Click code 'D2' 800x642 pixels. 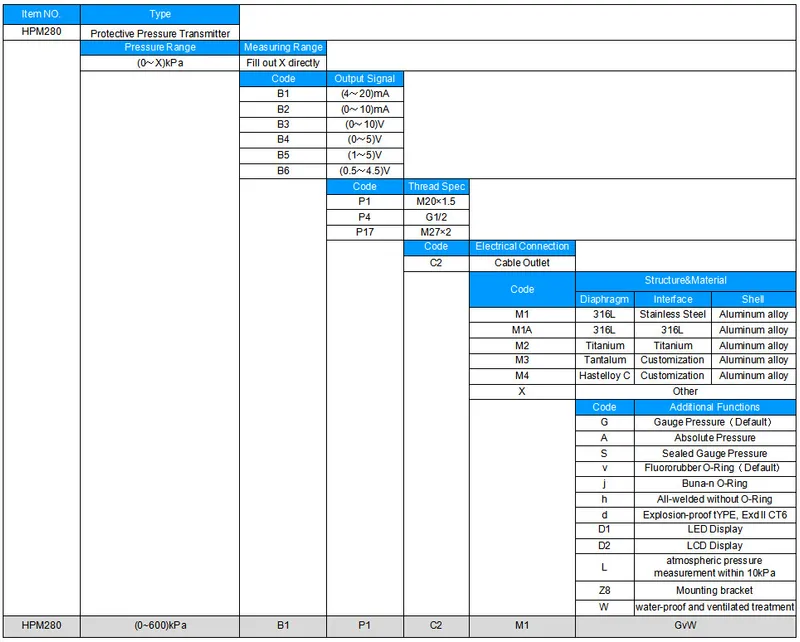click(605, 546)
